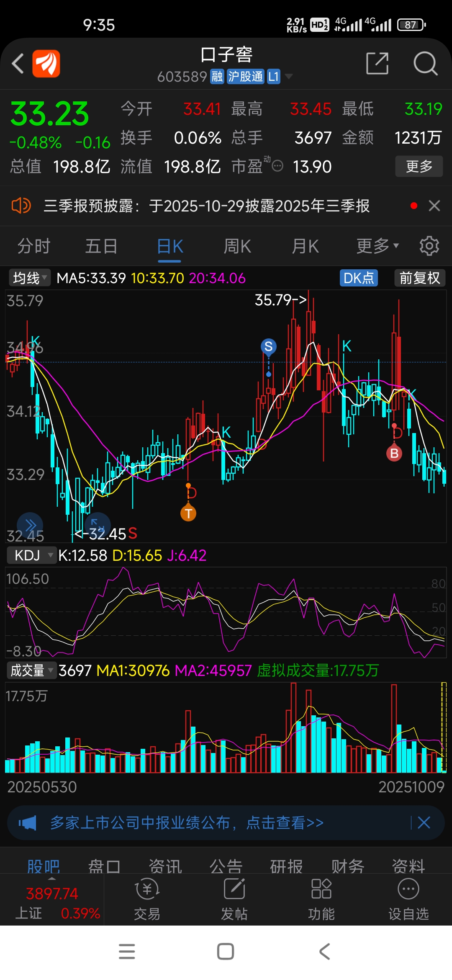Image resolution: width=452 pixels, height=980 pixels.
Task: Tap the MA2:45957 volume average
Action: pos(213,671)
